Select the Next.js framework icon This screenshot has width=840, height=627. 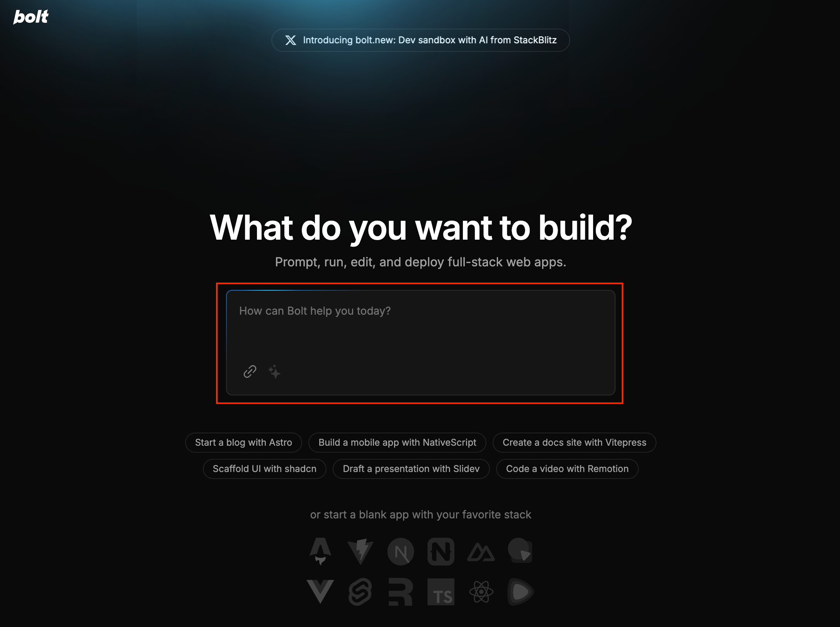click(400, 551)
